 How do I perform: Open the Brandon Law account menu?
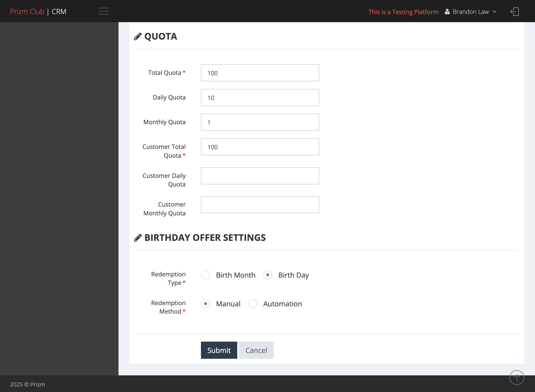click(470, 12)
